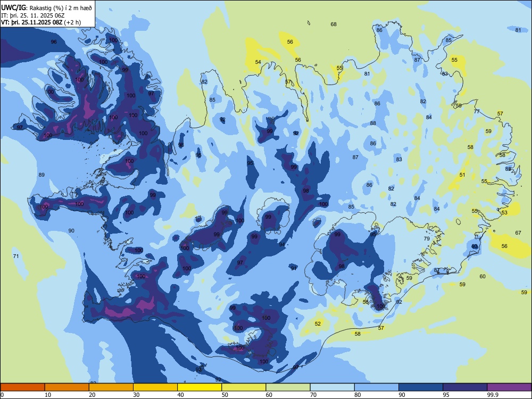532x399 pixels.
Task: Click the map humidity value '60' over the sea
Action: click(483, 277)
